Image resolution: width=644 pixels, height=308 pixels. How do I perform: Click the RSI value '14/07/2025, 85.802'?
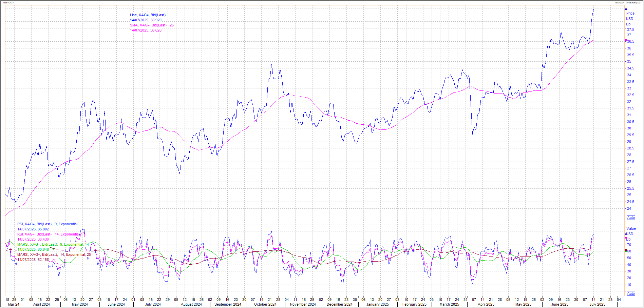coord(33,229)
